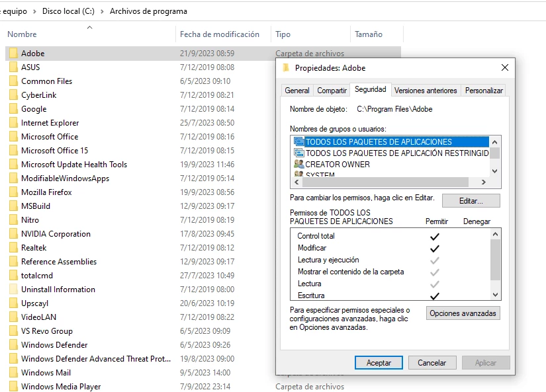The width and height of the screenshot is (546, 392).
Task: Open Opciones avanzadas
Action: (463, 313)
